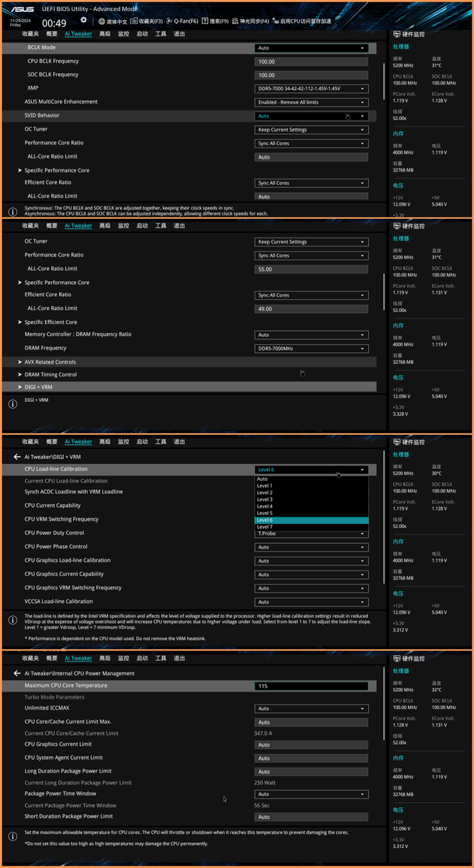Open the Memory Controller : DRAM Frequency Ratio dropdown
474x868 pixels.
[311, 335]
